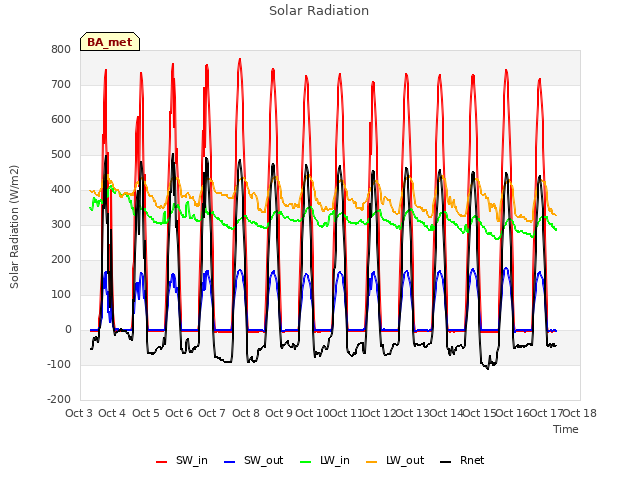Screen dimensions: 640x480
Task: Click the 100 y-axis tick label
Action: pos(61,295)
